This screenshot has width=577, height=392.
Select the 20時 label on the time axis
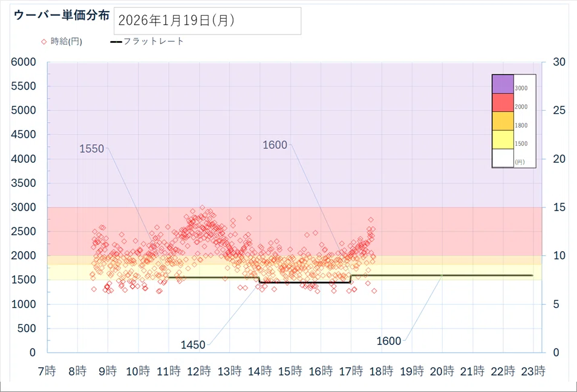pos(442,371)
